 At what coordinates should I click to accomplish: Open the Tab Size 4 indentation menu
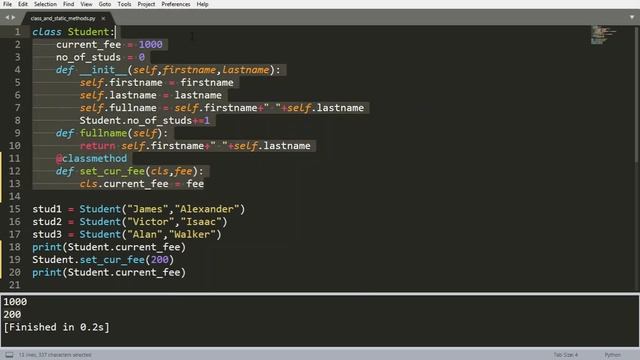click(x=565, y=355)
